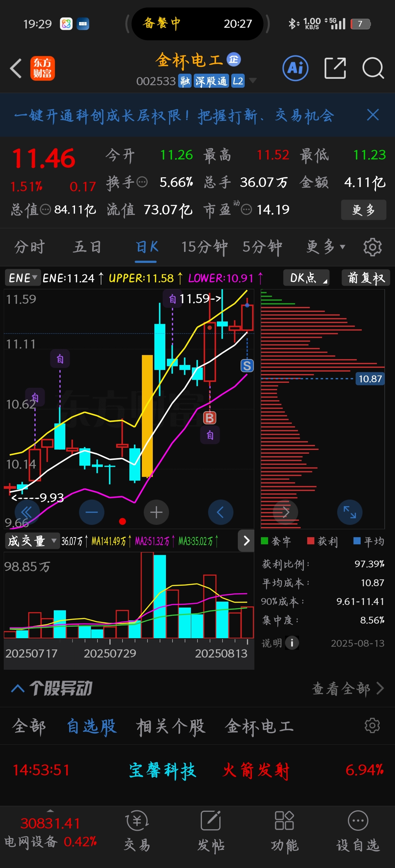Open 个股异动 settings gear

(372, 726)
